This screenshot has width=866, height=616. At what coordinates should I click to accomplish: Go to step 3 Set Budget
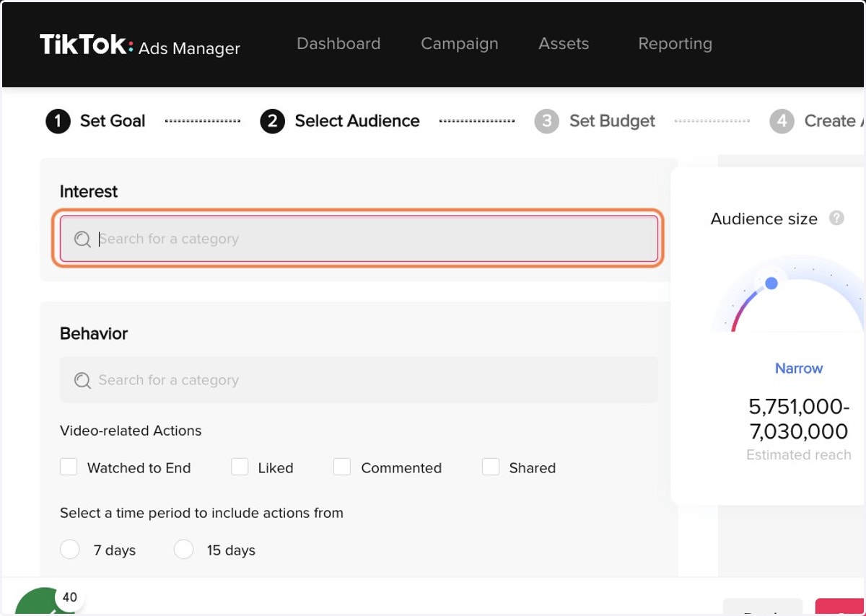(595, 121)
